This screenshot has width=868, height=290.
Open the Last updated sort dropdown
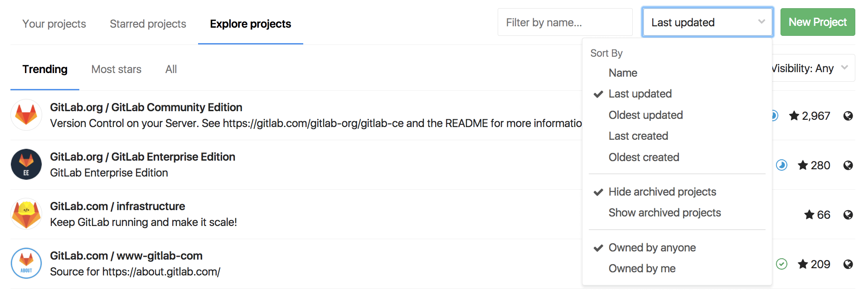pyautogui.click(x=707, y=22)
